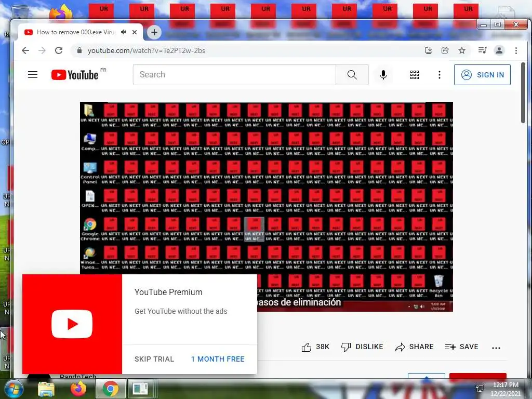Open Chrome three-dot menu
Screen dimensions: 532x399
pyautogui.click(x=516, y=50)
